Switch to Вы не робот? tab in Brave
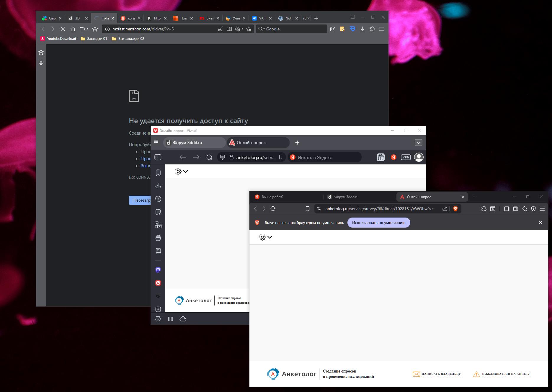Viewport: 552px width, 392px height. [x=286, y=197]
